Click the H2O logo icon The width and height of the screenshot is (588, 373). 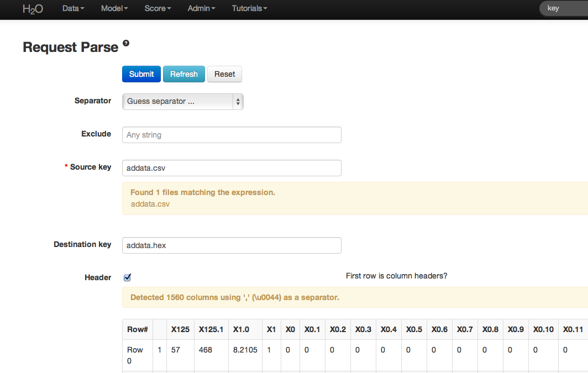pos(33,9)
